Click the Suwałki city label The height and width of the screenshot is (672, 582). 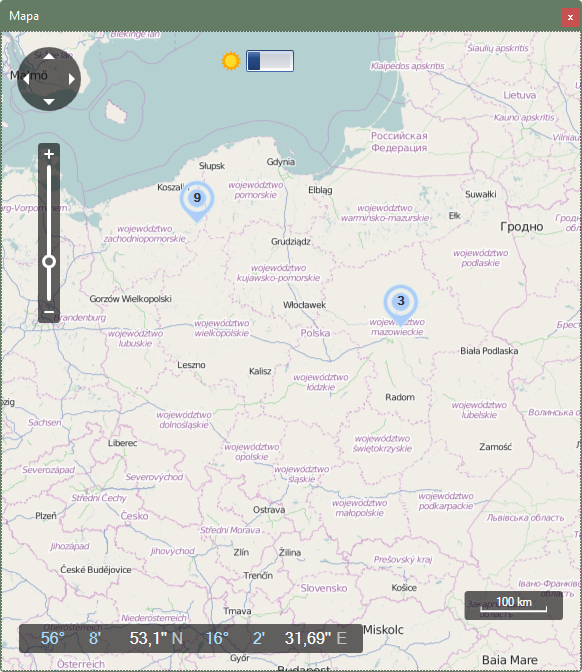pos(481,194)
